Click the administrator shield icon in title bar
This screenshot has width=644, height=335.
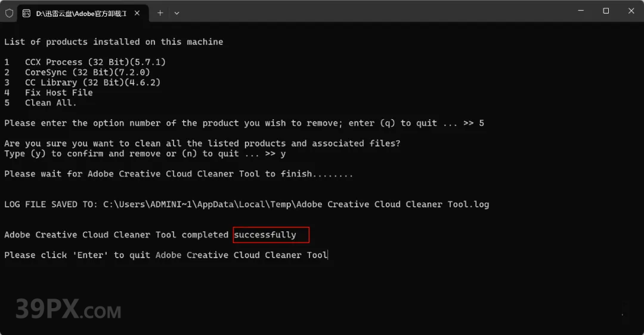pyautogui.click(x=9, y=13)
